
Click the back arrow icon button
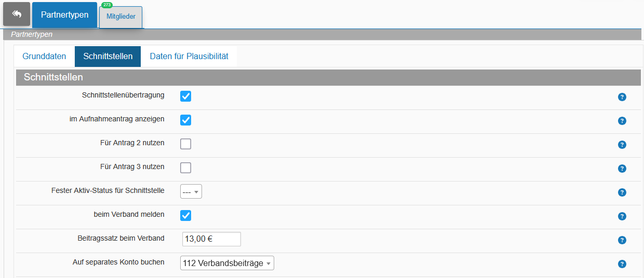(x=17, y=14)
